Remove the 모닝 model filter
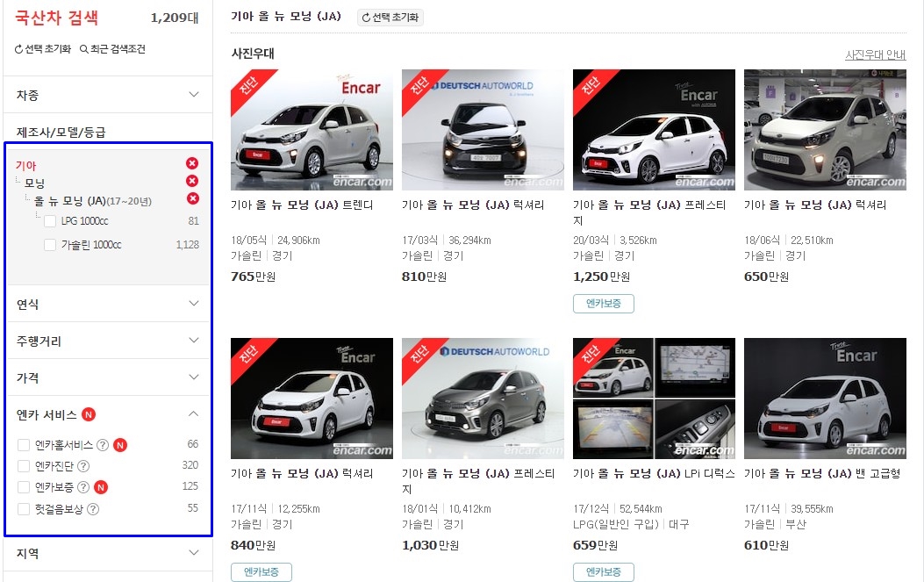Screen dimensions: 924x582 [x=192, y=181]
